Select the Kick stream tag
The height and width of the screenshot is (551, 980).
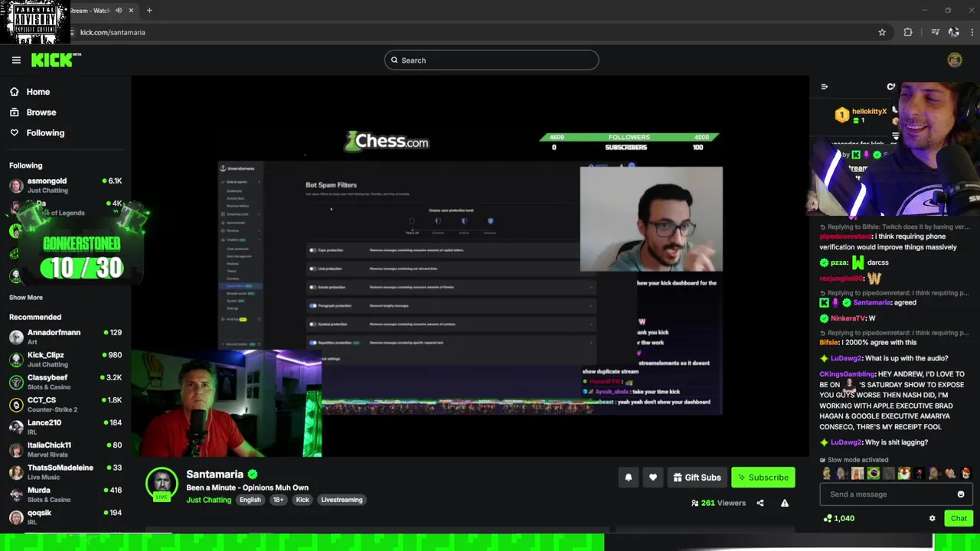[x=302, y=500]
